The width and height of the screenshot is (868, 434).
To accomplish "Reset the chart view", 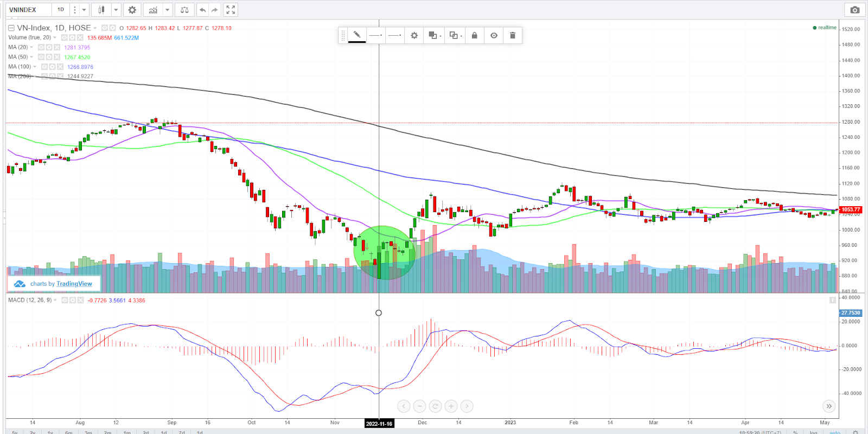I will click(435, 406).
